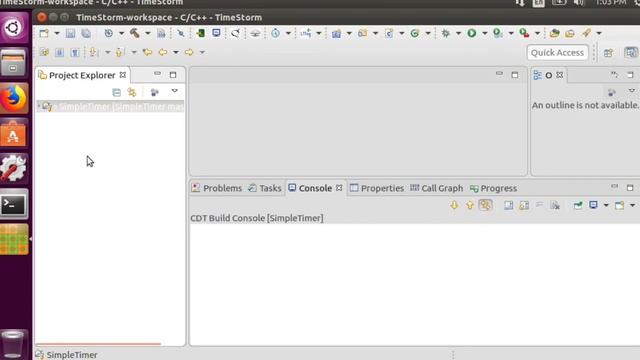Image resolution: width=640 pixels, height=360 pixels.
Task: Click the New wizard icon in toolbar
Action: coord(44,33)
